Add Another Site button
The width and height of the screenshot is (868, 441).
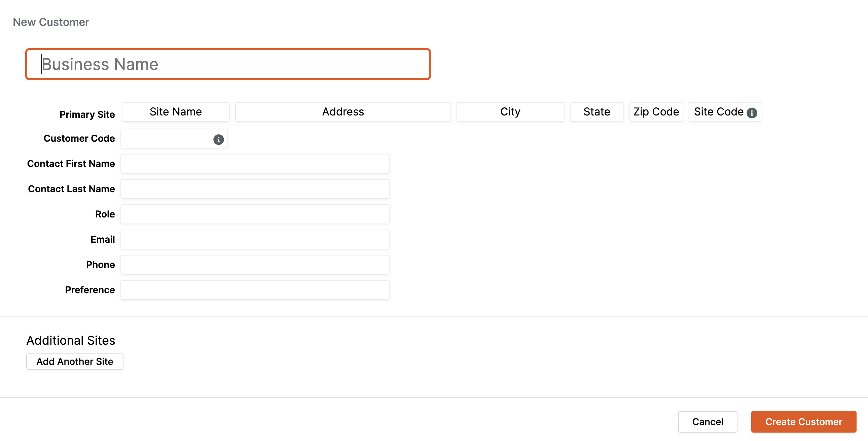click(x=75, y=362)
